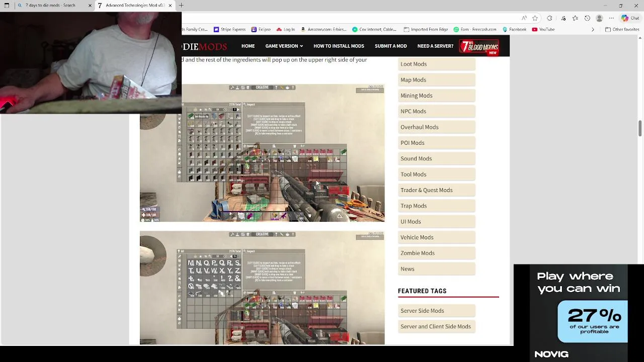The height and width of the screenshot is (362, 644).
Task: Open the NPC Mods category
Action: (x=436, y=111)
